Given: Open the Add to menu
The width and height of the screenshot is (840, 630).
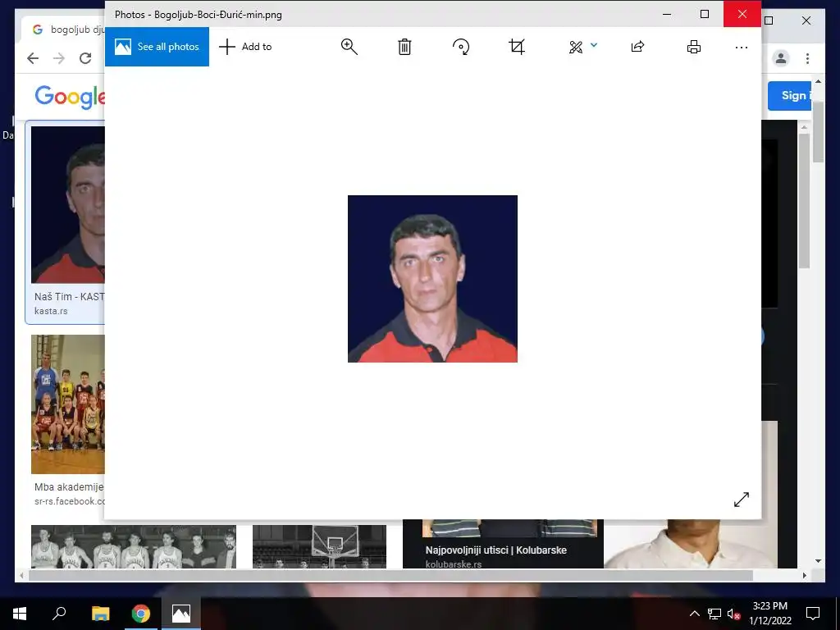Looking at the screenshot, I should (245, 47).
